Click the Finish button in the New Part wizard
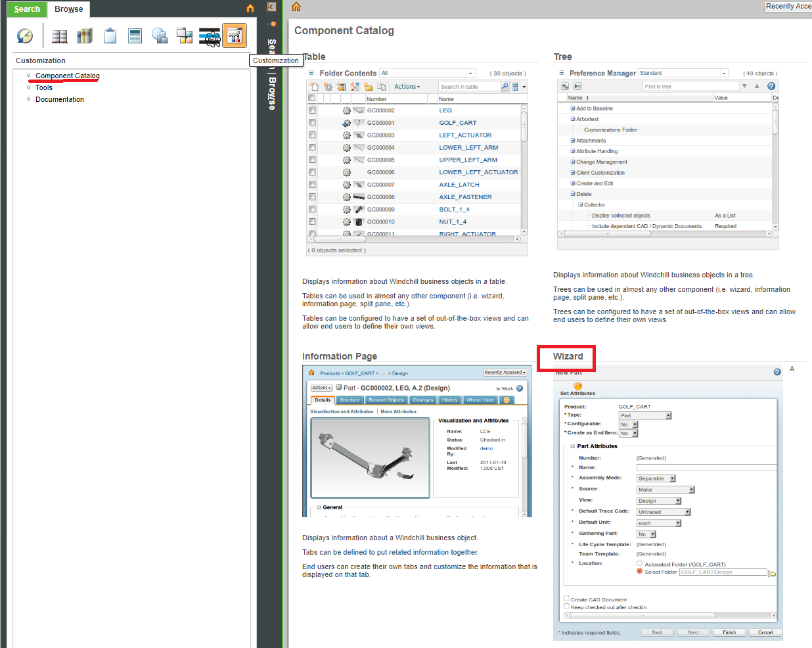Screen dimensions: 812x648 tap(729, 632)
